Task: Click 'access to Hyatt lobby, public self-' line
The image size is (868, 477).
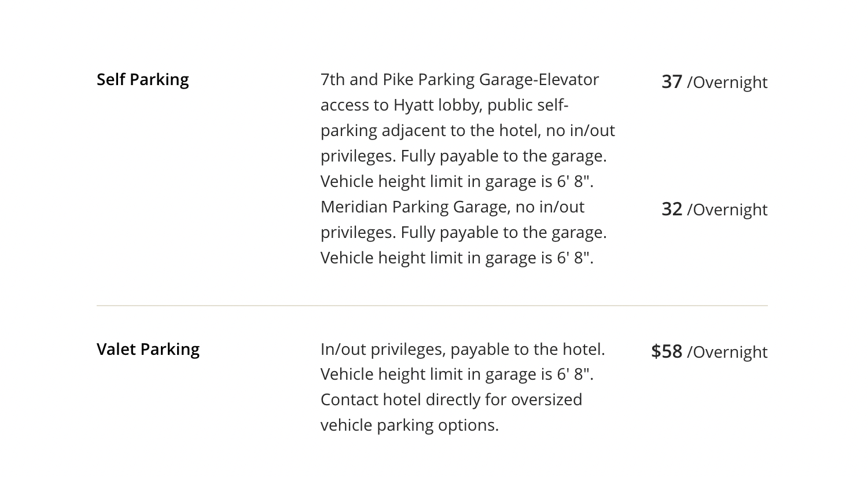Action: [x=444, y=105]
